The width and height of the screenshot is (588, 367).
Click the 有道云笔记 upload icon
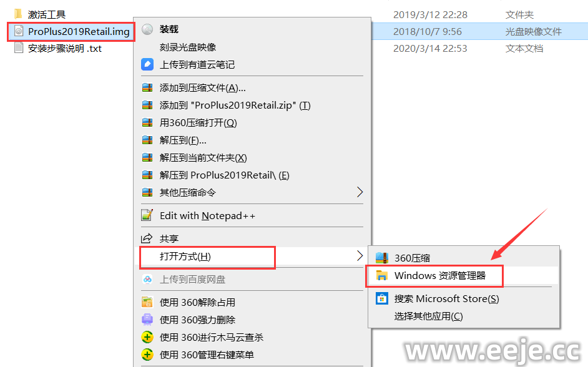(147, 64)
